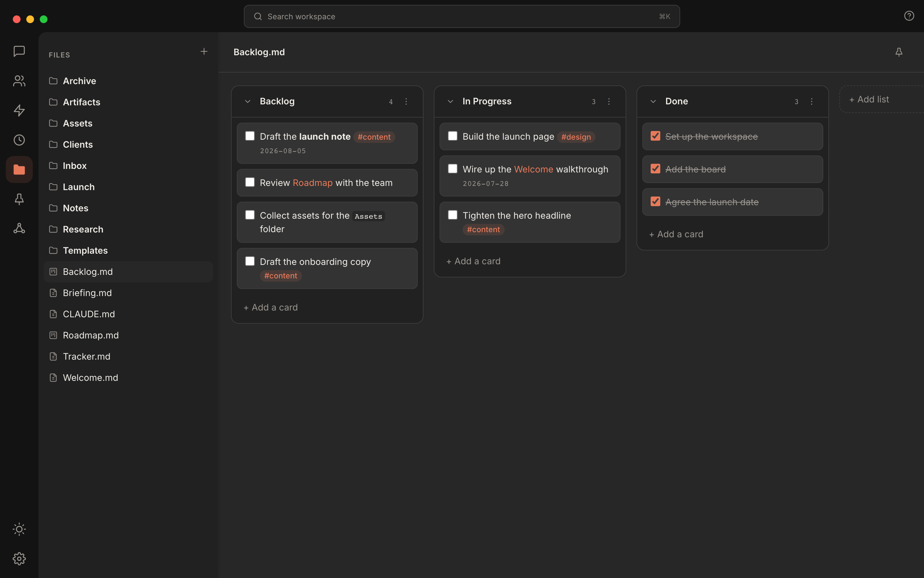This screenshot has height=578, width=924.
Task: Open Backlog list options menu
Action: point(406,101)
